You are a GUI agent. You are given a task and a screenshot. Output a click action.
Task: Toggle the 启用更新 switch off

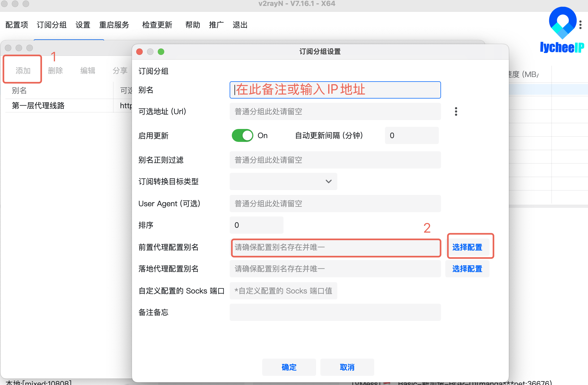[242, 135]
